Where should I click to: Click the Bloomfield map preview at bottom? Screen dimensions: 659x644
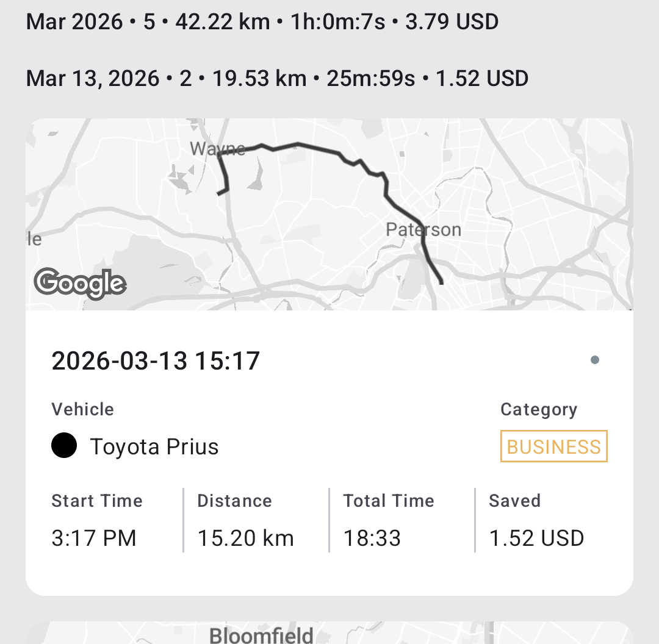[x=261, y=634]
